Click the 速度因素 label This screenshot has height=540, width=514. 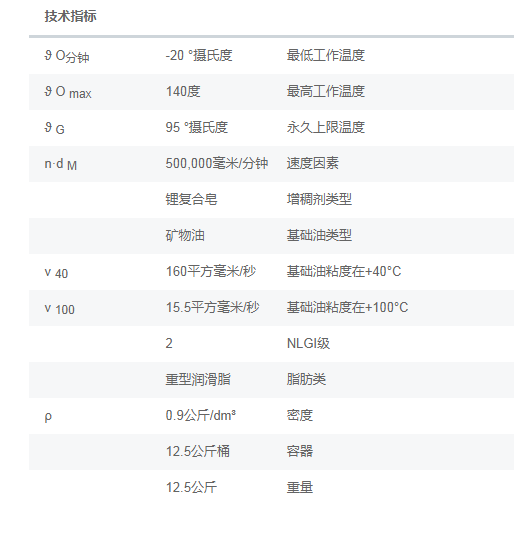(313, 164)
